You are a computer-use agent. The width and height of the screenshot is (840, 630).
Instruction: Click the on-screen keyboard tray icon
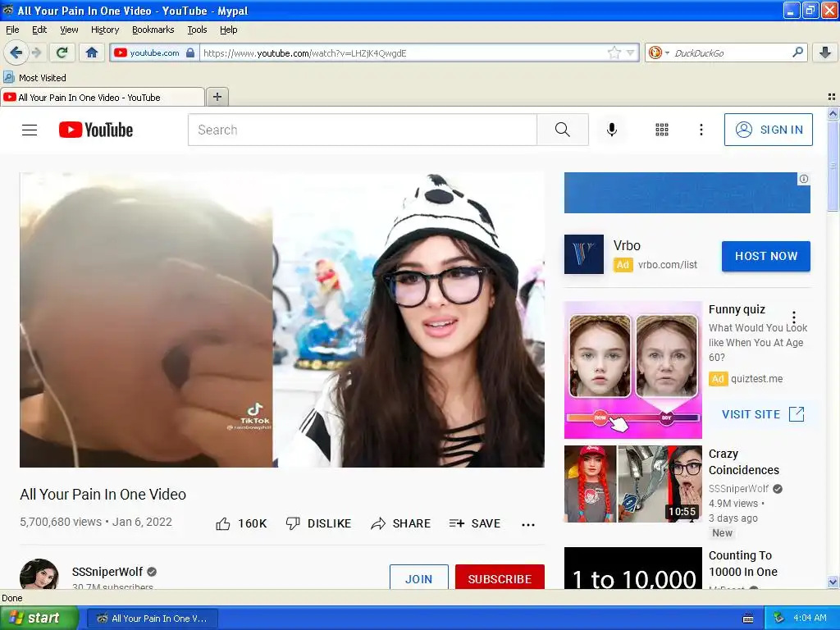[748, 619]
